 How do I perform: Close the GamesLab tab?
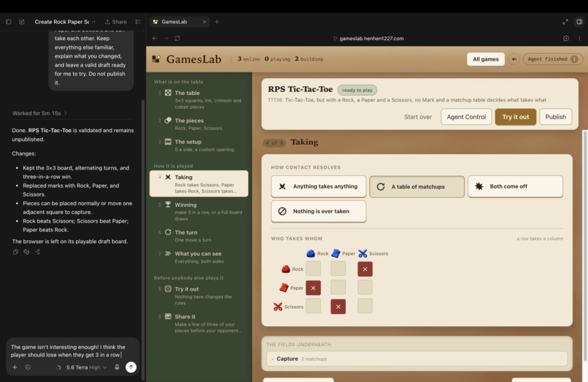click(204, 22)
